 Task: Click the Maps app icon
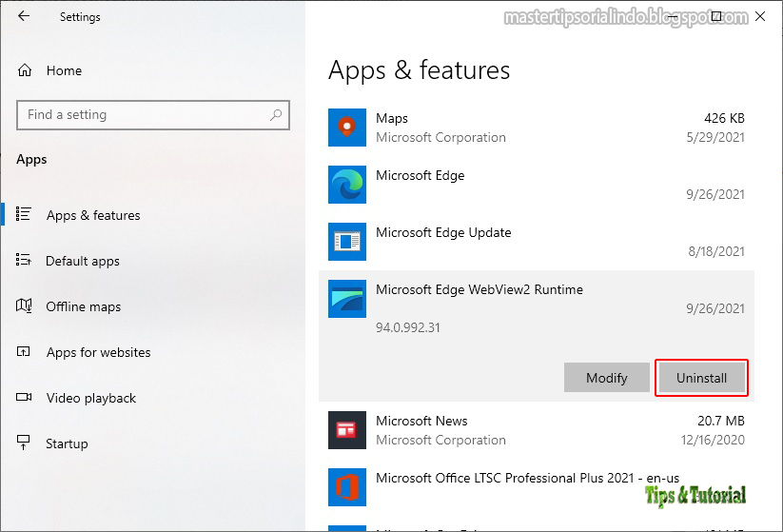tap(347, 128)
